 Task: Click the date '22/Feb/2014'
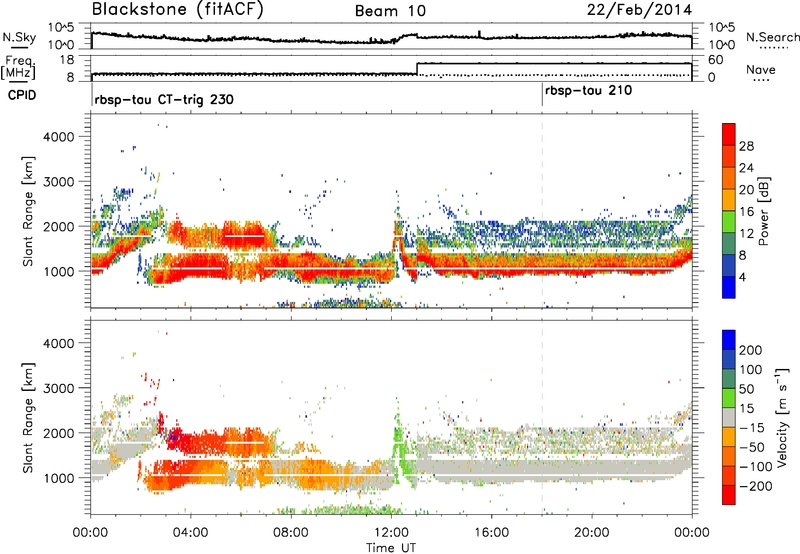[x=639, y=10]
